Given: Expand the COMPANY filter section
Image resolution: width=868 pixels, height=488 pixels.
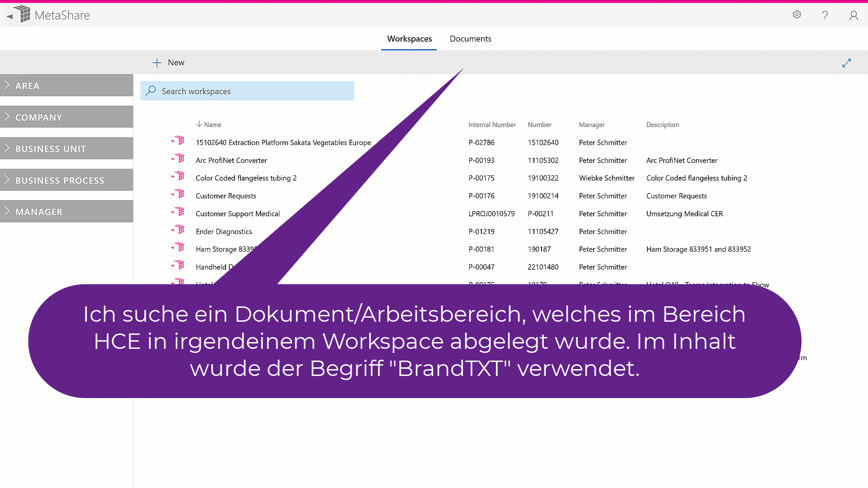Looking at the screenshot, I should pos(66,117).
